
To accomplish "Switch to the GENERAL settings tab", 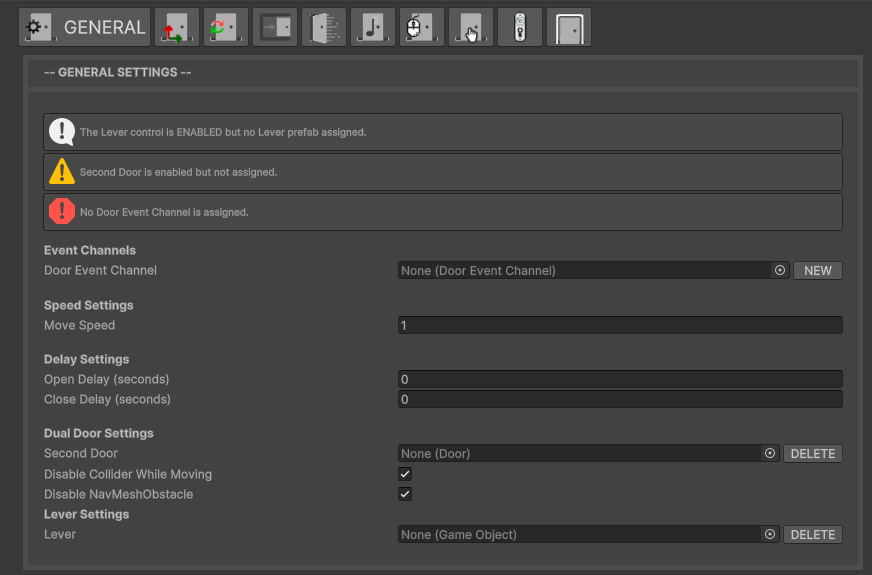I will (85, 28).
